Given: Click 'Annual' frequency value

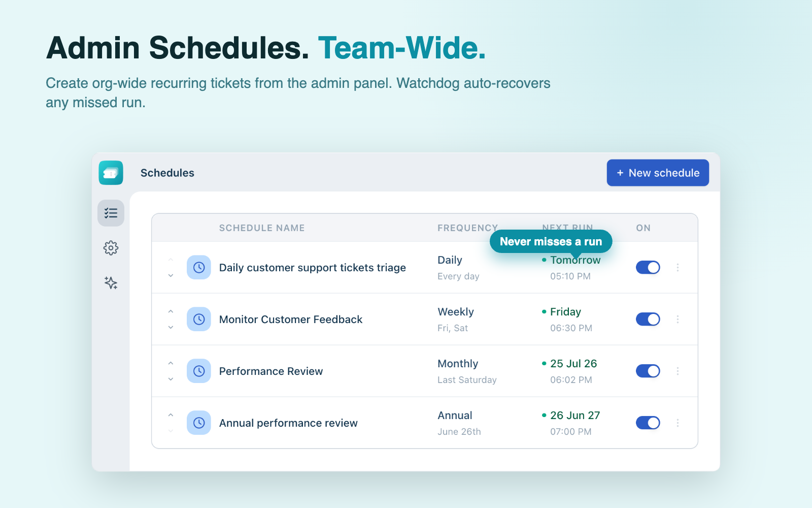Looking at the screenshot, I should pyautogui.click(x=455, y=416).
